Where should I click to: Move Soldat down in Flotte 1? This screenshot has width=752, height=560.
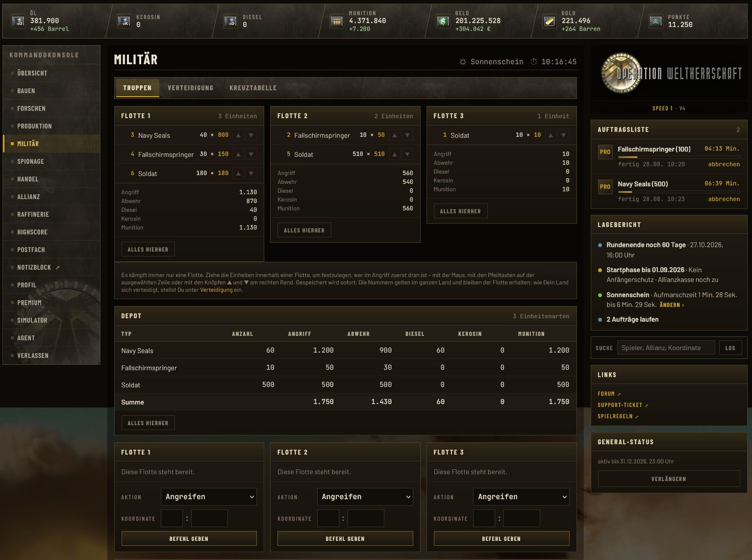click(251, 173)
